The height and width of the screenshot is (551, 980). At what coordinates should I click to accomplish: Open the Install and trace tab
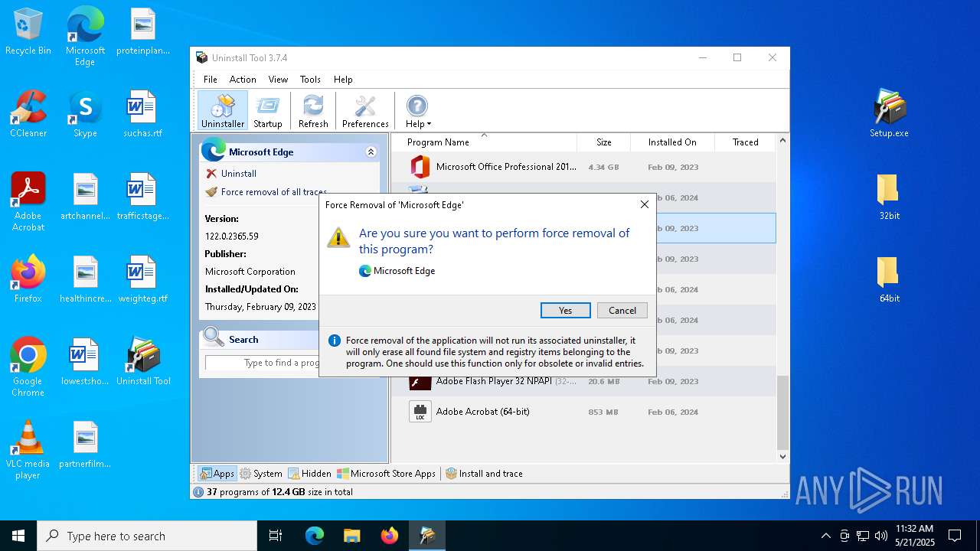484,474
